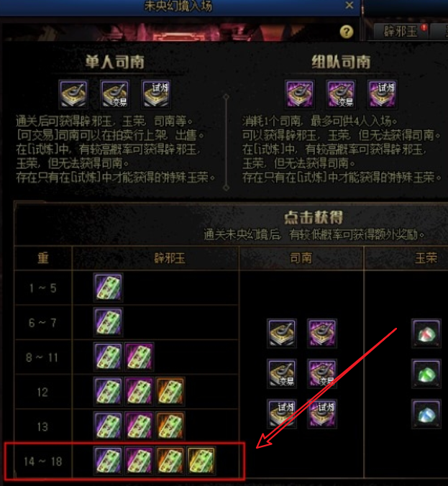Select the first gold 单人司南 compass icon

point(73,94)
